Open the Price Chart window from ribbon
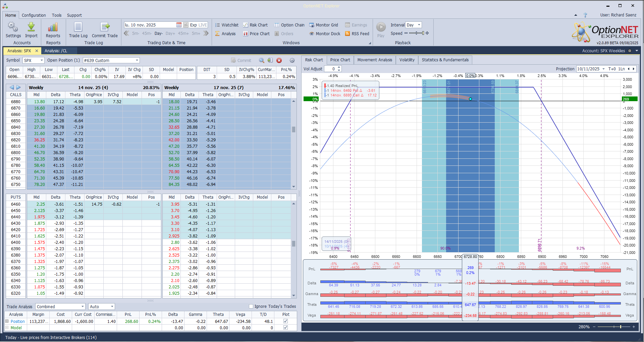 256,33
